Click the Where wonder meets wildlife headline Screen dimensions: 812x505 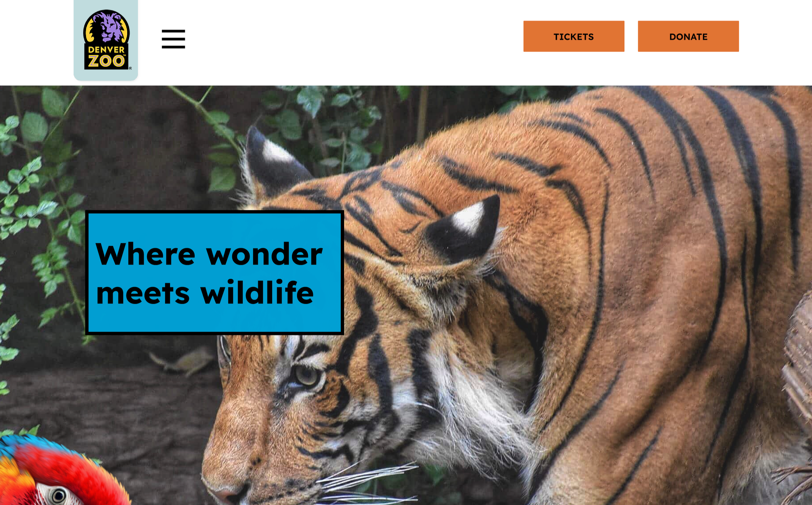[209, 273]
